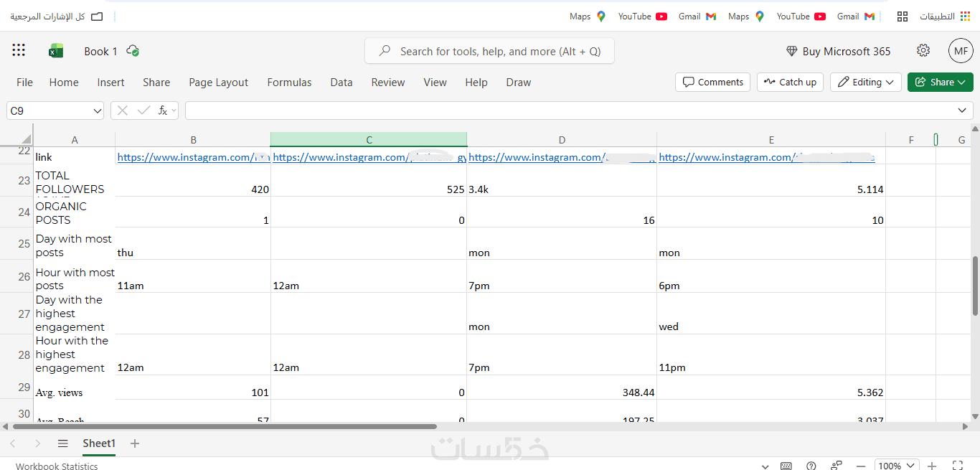Switch to the Data tab
Image resolution: width=980 pixels, height=470 pixels.
pos(341,82)
